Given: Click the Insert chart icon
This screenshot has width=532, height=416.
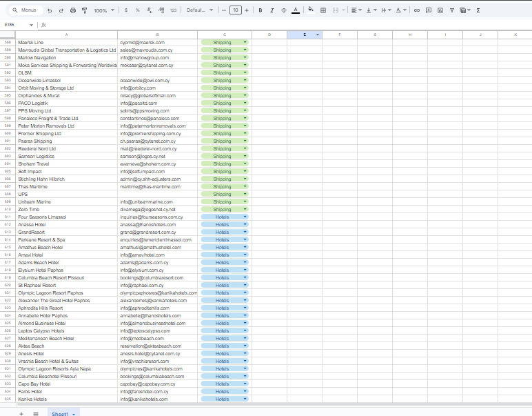Looking at the screenshot, I should pos(440,10).
